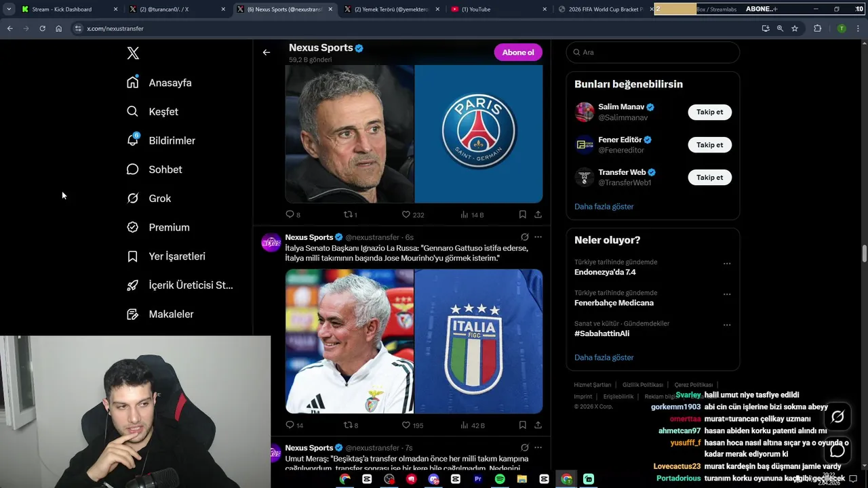Open more options on Umut Meraş post
This screenshot has width=868, height=488.
[538, 448]
